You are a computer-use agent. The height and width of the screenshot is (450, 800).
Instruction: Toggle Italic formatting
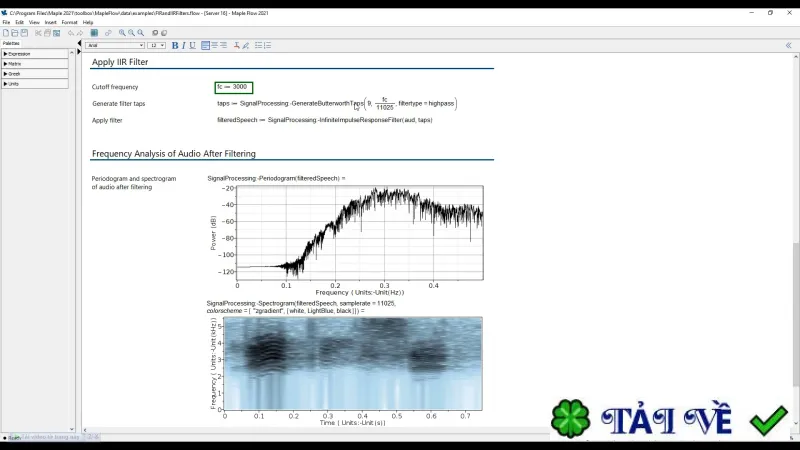184,45
